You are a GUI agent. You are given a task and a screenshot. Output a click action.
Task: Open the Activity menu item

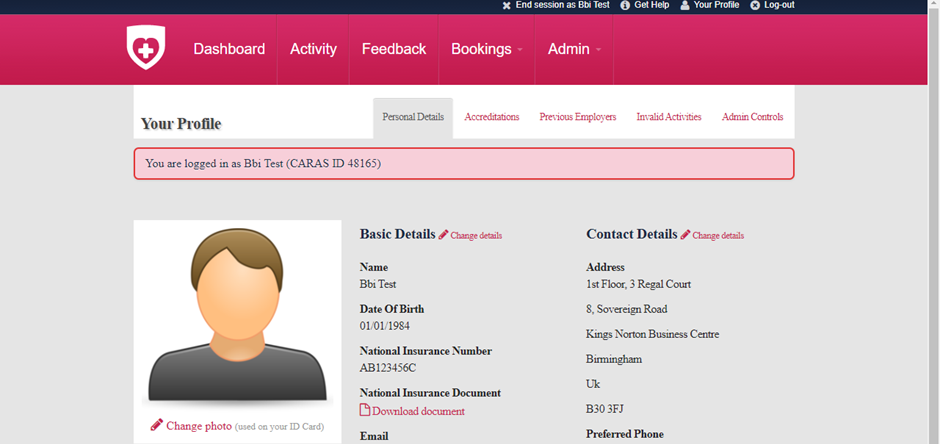(313, 49)
